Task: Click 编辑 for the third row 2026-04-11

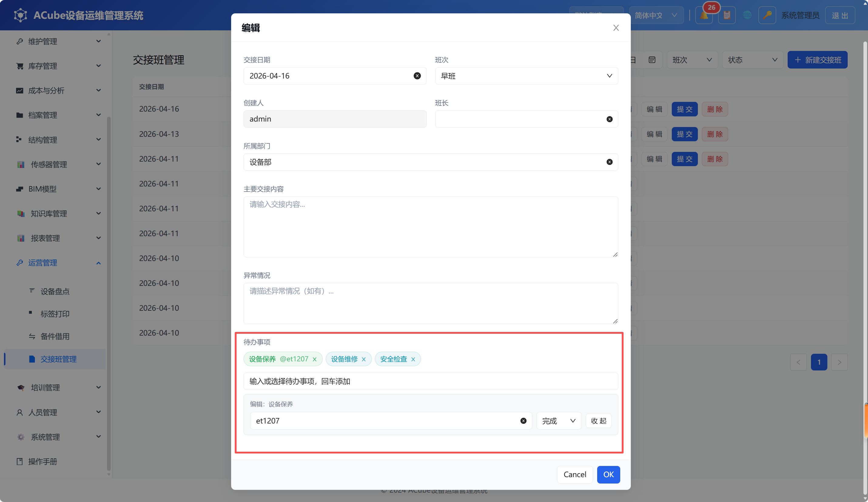Action: tap(654, 159)
